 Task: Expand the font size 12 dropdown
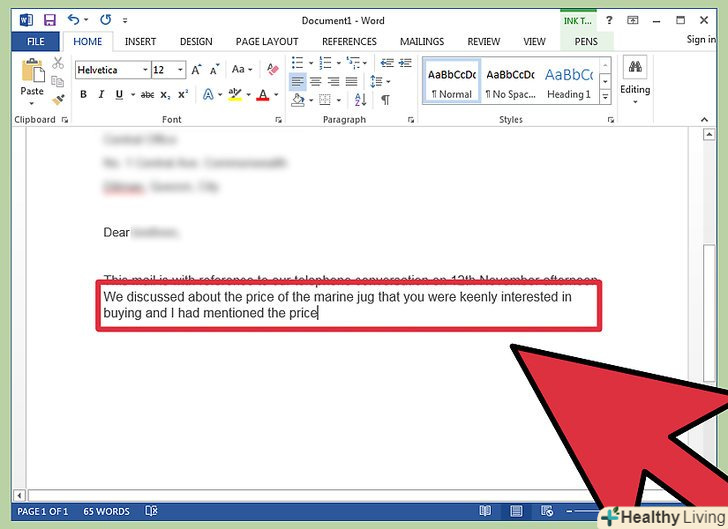click(180, 70)
